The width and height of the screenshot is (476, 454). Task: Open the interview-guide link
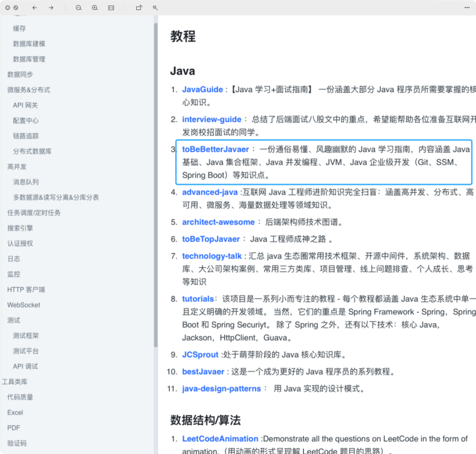click(212, 119)
